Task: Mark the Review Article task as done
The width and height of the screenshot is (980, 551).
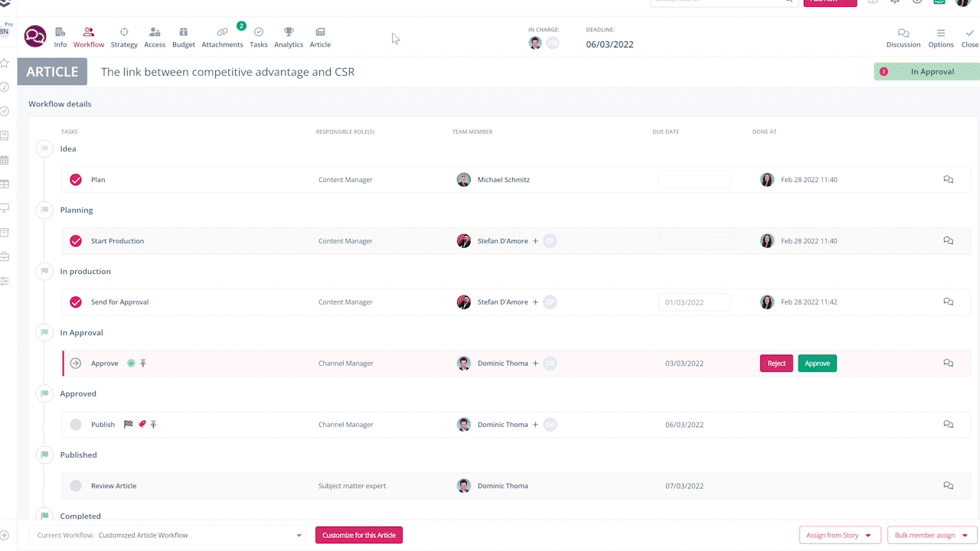Action: pos(75,485)
